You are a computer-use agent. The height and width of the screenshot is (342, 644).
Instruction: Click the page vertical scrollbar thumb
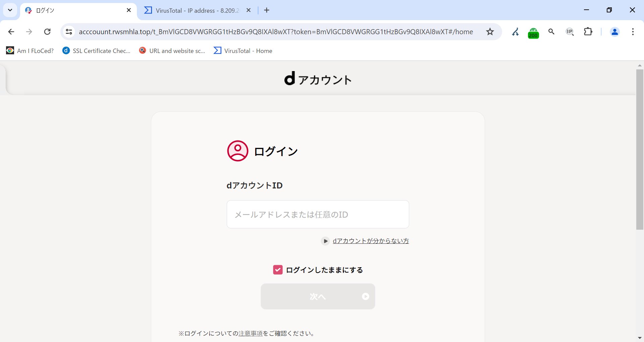[640, 150]
